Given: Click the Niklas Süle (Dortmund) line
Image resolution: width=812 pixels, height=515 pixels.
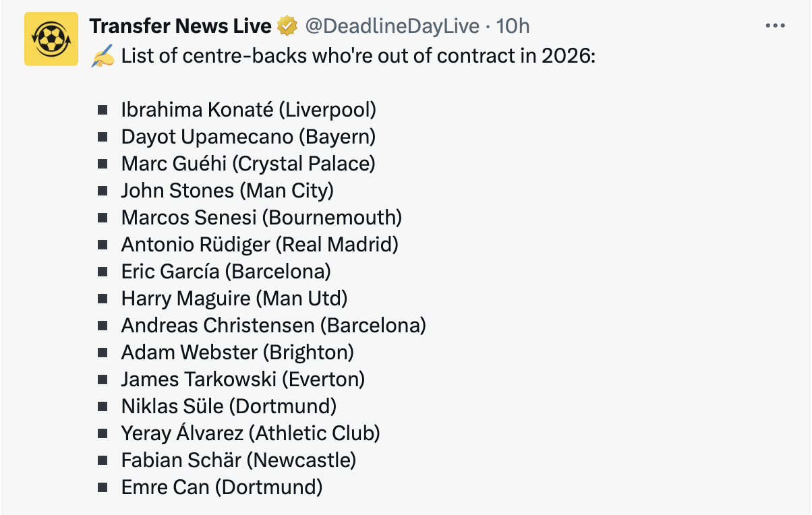Looking at the screenshot, I should coord(229,406).
